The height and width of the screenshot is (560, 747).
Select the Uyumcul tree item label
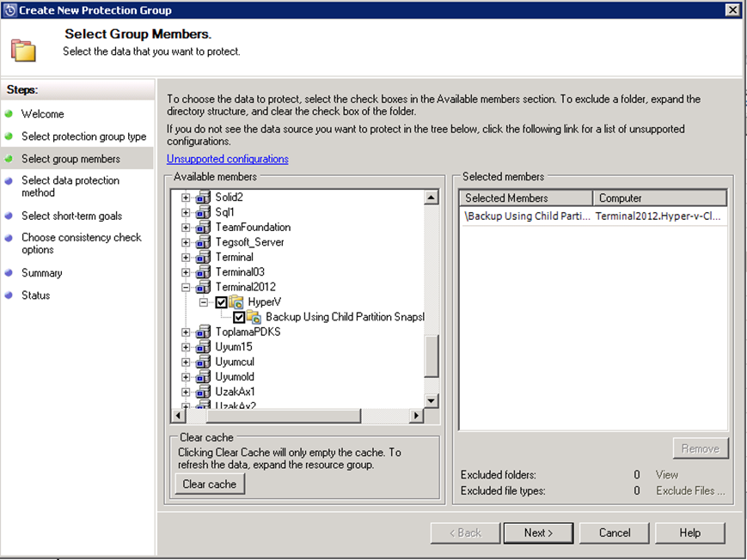click(235, 362)
